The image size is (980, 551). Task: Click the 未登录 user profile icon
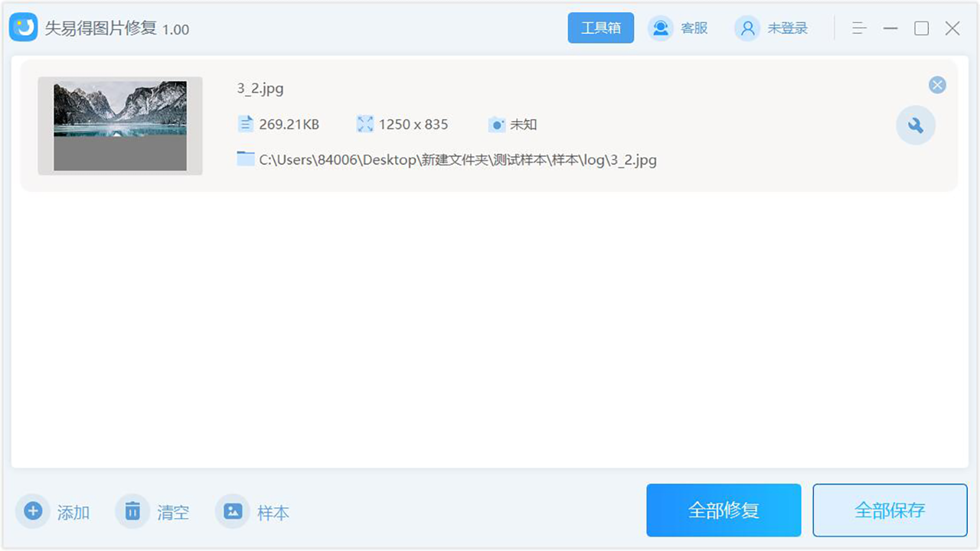click(746, 28)
